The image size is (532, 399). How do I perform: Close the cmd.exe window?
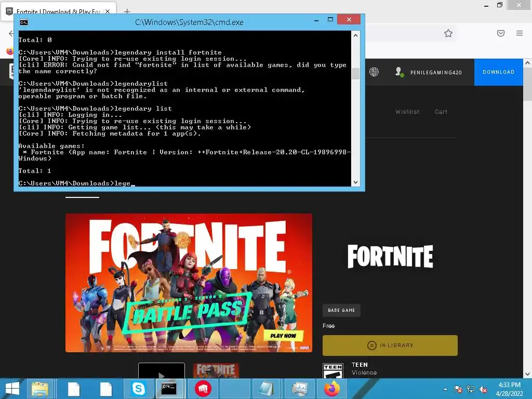pyautogui.click(x=349, y=20)
